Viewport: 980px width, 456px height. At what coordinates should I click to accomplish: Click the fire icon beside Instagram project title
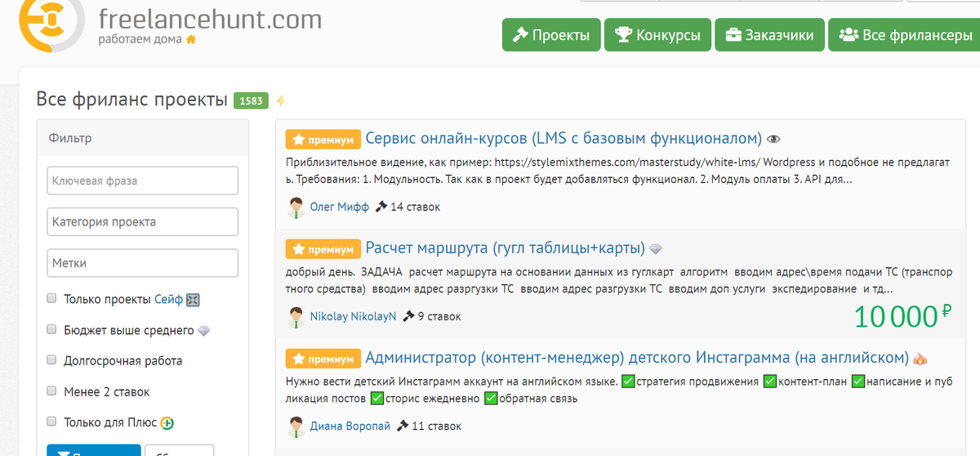tap(920, 358)
